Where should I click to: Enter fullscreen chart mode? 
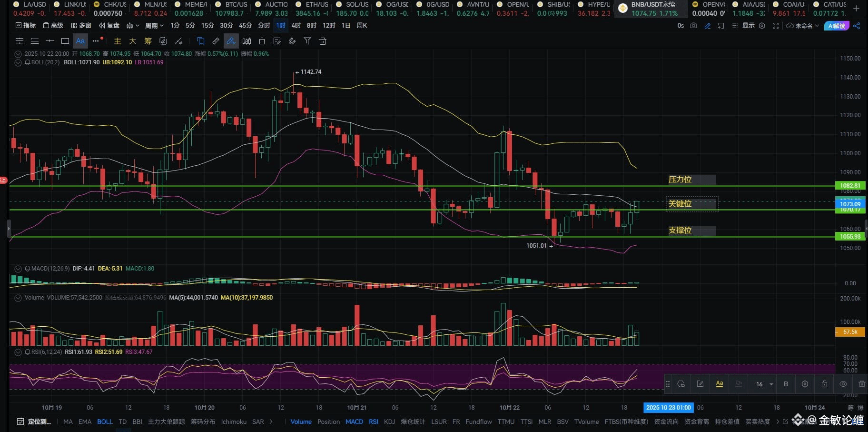click(x=776, y=26)
